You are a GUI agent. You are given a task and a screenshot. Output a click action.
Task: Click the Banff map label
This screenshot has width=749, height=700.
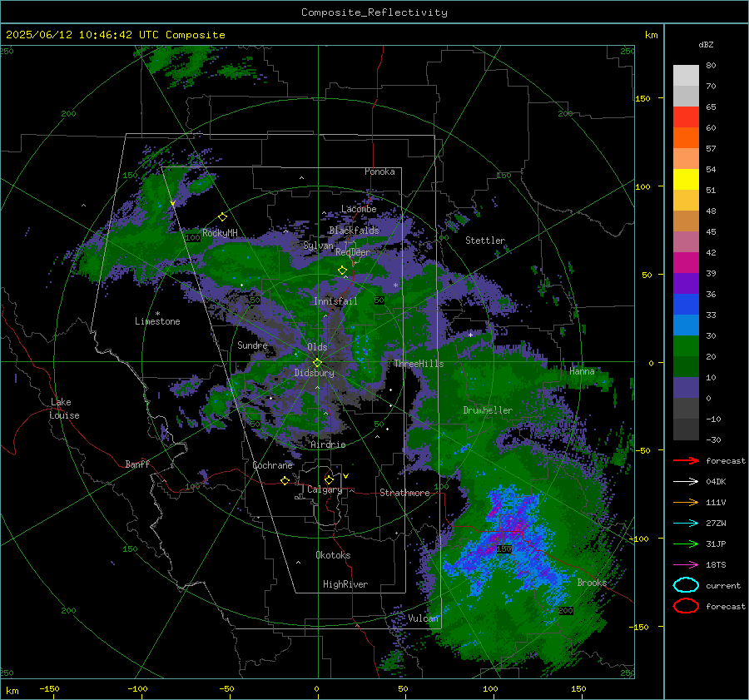click(x=137, y=464)
